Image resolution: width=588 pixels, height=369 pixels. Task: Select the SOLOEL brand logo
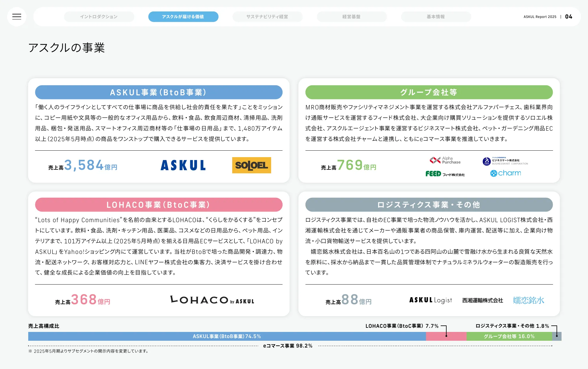(251, 165)
